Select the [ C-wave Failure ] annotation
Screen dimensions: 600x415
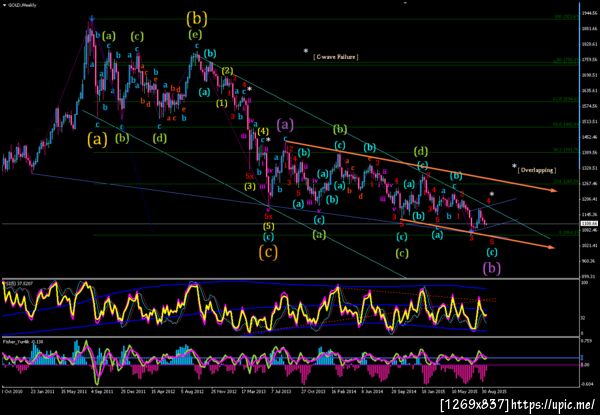(x=336, y=57)
